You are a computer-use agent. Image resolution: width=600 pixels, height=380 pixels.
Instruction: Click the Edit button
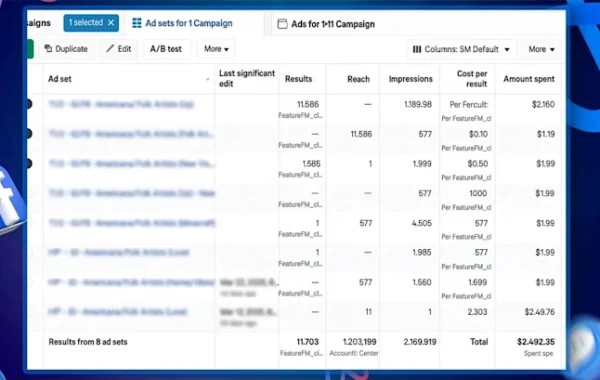coord(119,49)
